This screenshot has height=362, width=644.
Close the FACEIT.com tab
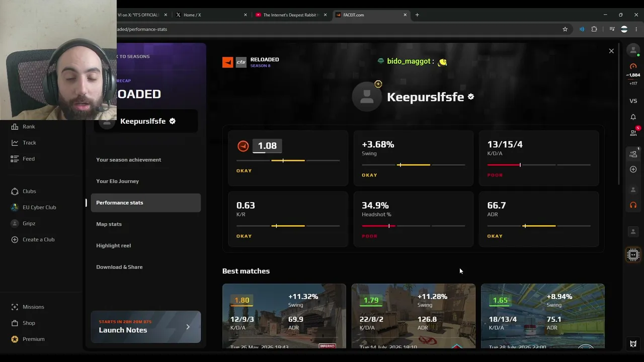pos(405,15)
